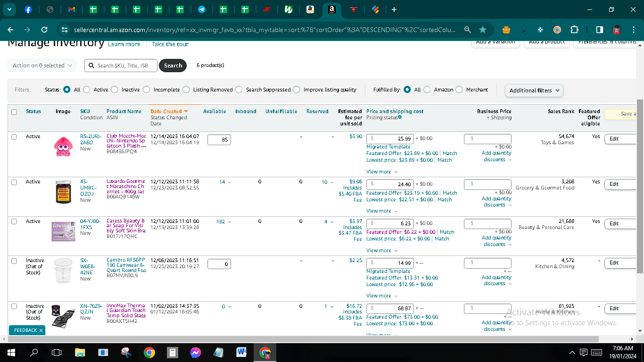Image resolution: width=644 pixels, height=362 pixels.
Task: Expand the Additional filters dropdown
Action: (534, 90)
